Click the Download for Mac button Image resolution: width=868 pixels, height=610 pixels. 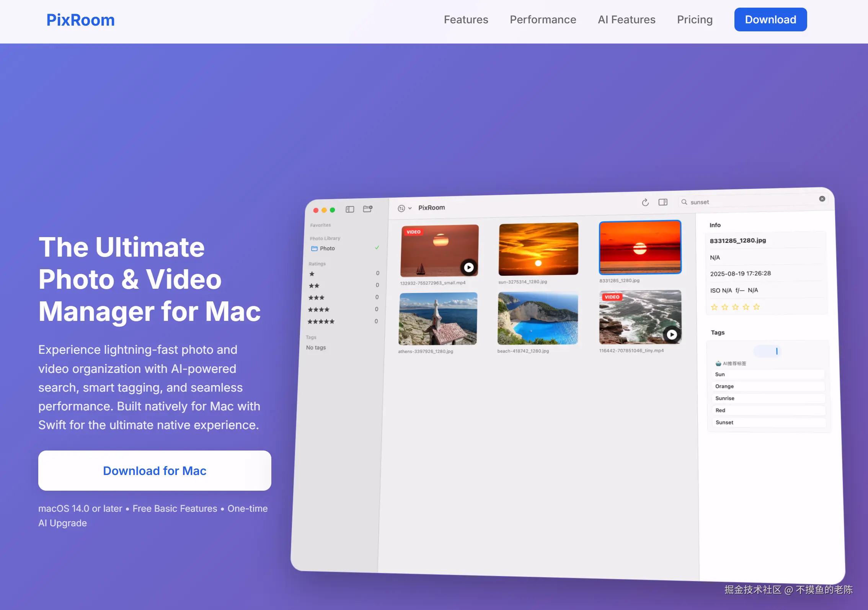(x=155, y=470)
